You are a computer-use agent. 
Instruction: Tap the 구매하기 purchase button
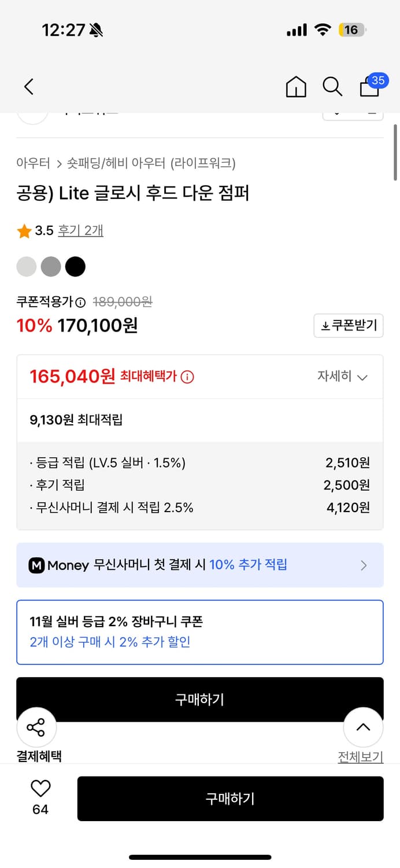[x=230, y=799]
